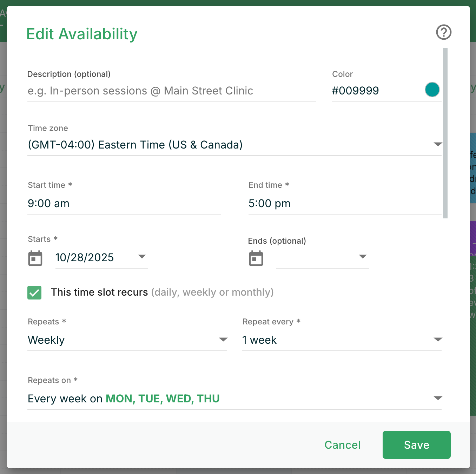Open the Ends date dropdown arrow
This screenshot has width=476, height=474.
[363, 257]
